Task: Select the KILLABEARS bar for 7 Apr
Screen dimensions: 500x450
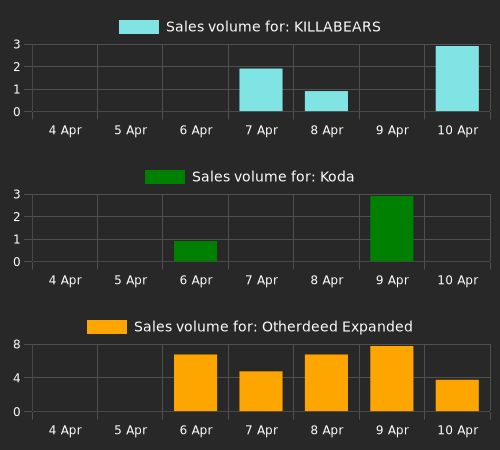Action: coord(261,90)
